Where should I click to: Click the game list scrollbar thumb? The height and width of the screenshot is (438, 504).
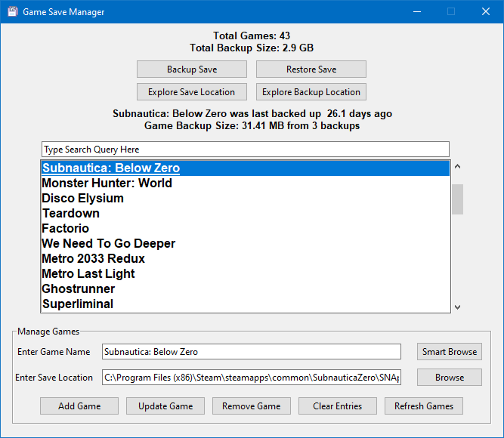pos(457,199)
